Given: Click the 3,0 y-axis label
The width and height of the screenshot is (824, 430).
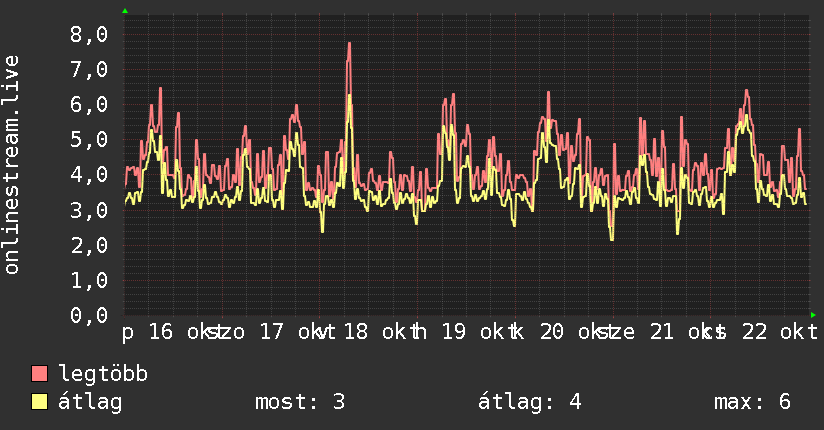Looking at the screenshot, I should point(89,210).
